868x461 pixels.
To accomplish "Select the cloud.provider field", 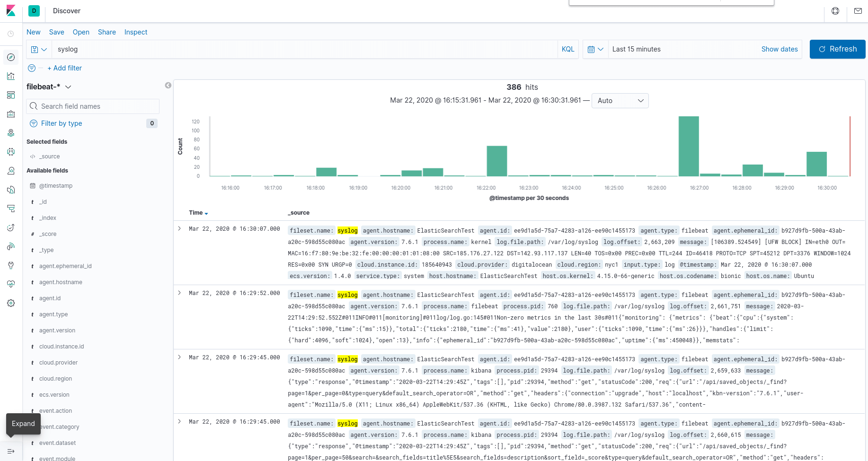I will (x=59, y=363).
